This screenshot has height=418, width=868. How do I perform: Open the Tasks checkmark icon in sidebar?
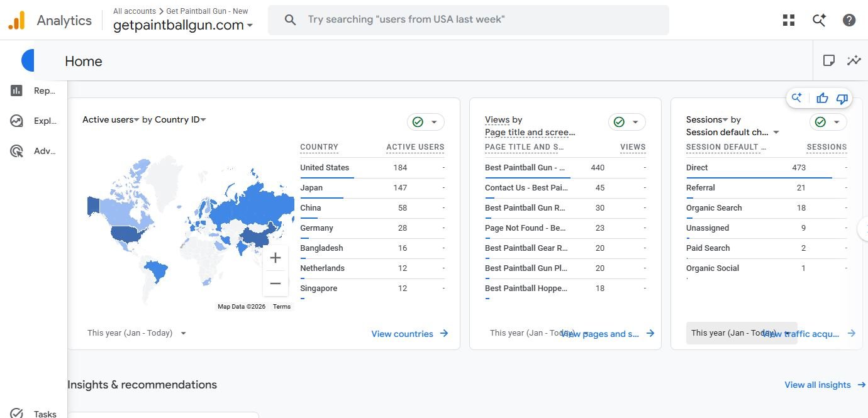(x=17, y=414)
